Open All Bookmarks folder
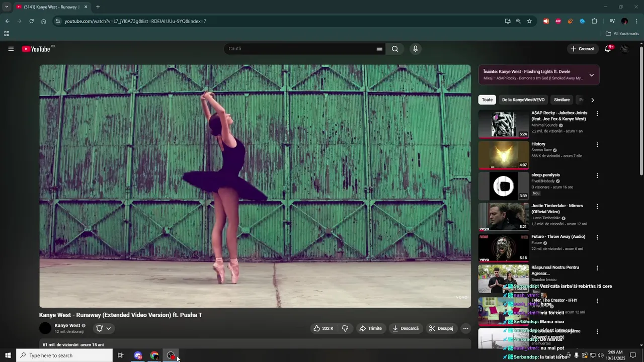This screenshot has height=362, width=644. (622, 34)
